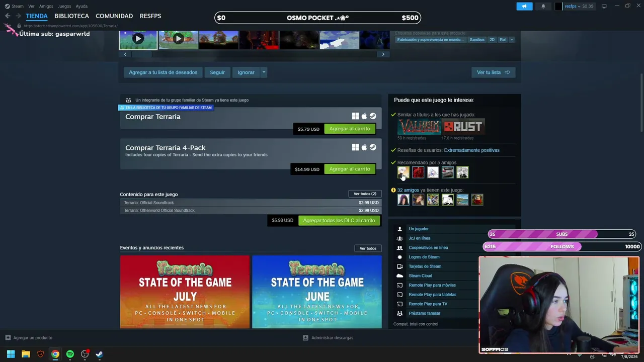Switch to the TIENDA tab
644x362 pixels.
(37, 16)
